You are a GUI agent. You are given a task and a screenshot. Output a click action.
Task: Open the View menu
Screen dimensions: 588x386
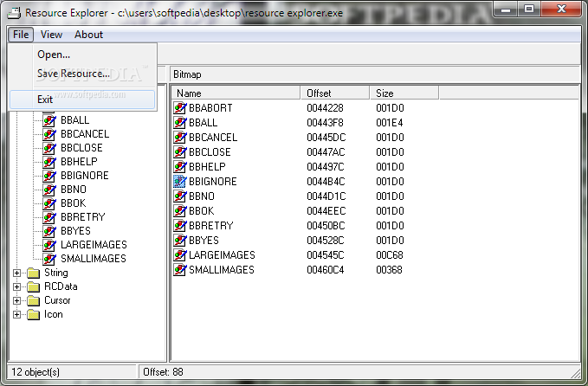(x=51, y=35)
